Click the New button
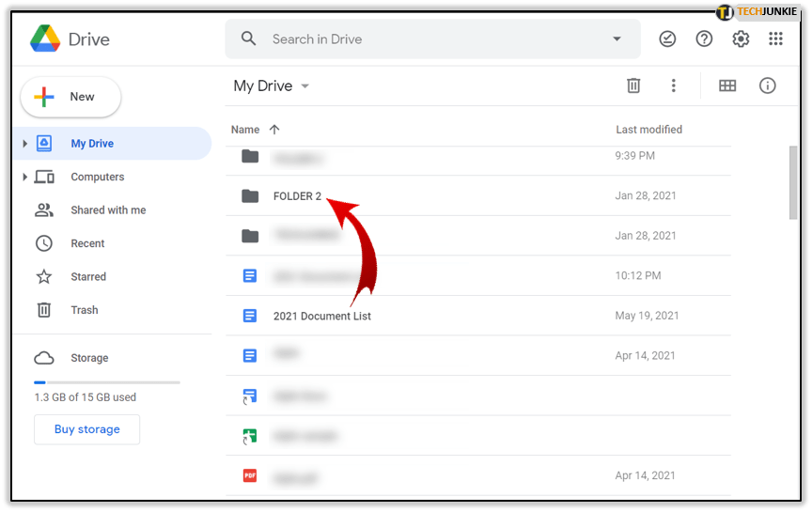Screen dimensions: 812x512 click(70, 97)
